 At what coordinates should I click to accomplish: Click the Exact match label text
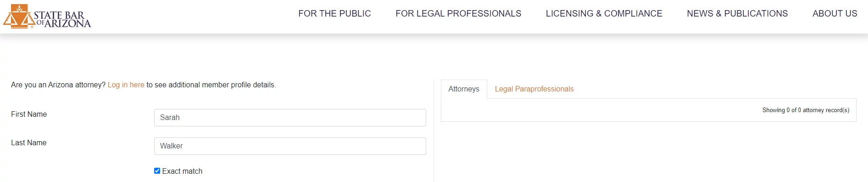tap(182, 171)
